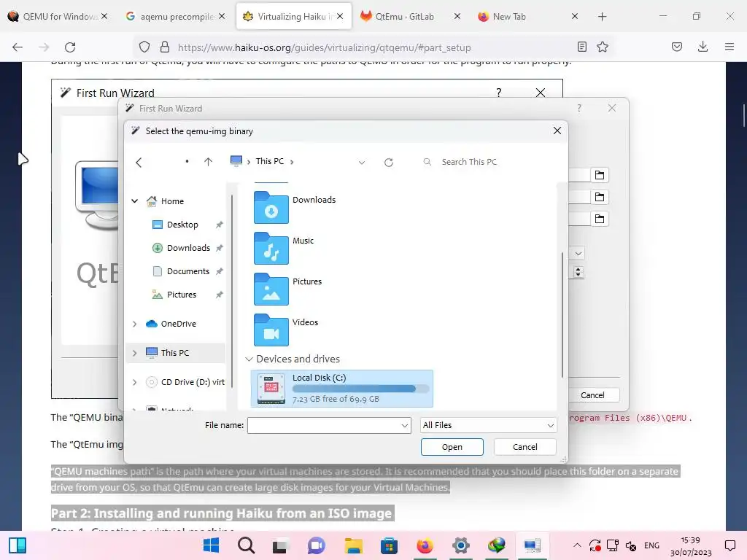Open Firefox application menu
Screen dimensions: 747x560
tap(729, 47)
